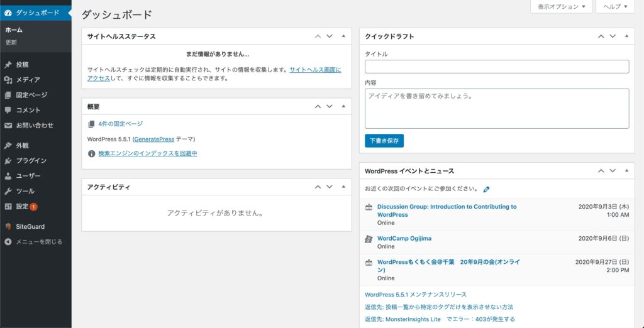644x328 pixels.
Task: Click the info icon beside 検索エンジンのインデックスを回避中
Action: tap(92, 153)
